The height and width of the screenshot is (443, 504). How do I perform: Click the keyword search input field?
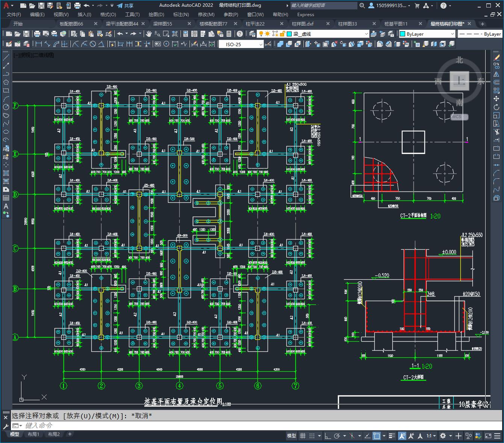pyautogui.click(x=323, y=5)
